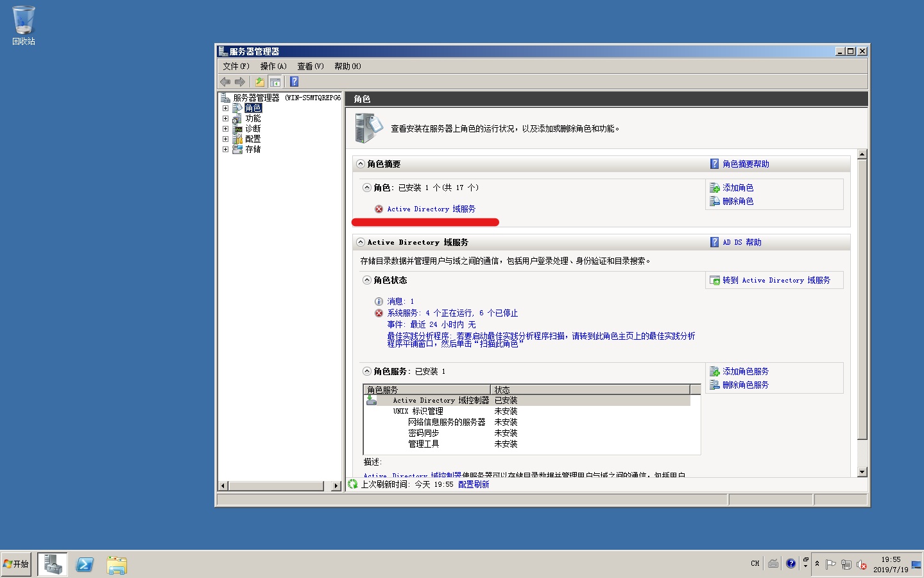Click the 配置刷新 link
The height and width of the screenshot is (578, 924).
click(x=474, y=484)
